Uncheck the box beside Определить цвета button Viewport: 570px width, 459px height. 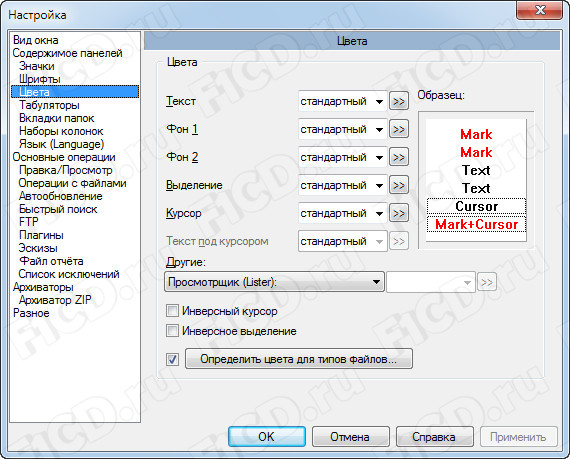coord(172,359)
